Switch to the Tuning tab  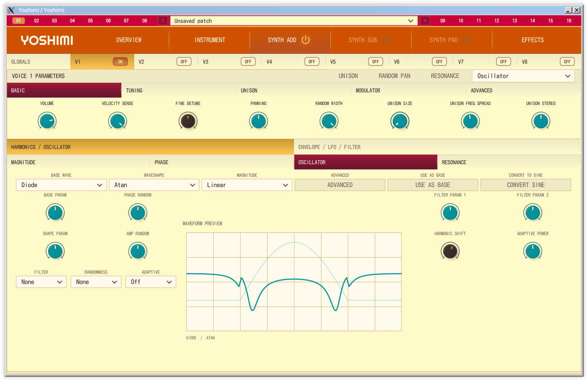[x=179, y=90]
